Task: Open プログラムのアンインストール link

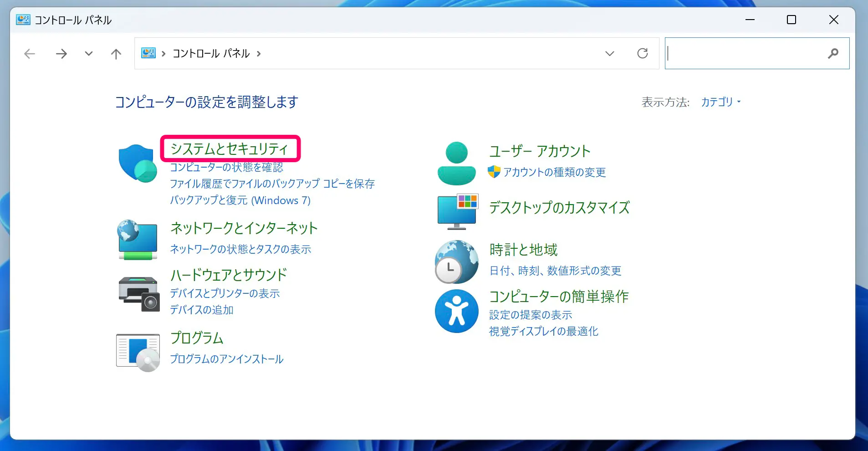Action: [x=226, y=359]
